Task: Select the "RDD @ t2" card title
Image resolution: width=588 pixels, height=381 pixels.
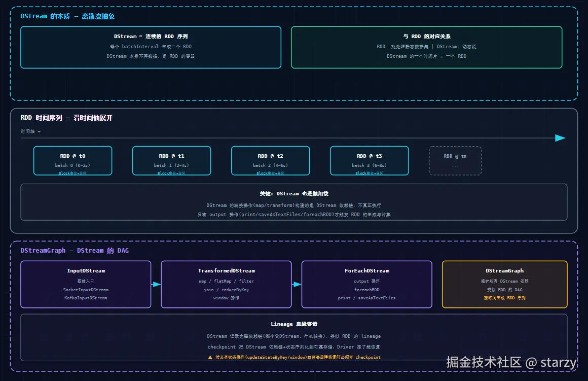Action: pos(271,156)
